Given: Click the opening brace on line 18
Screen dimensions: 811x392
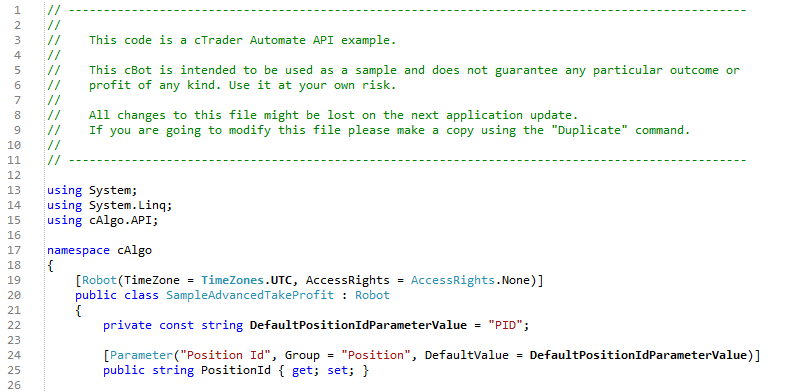Looking at the screenshot, I should [50, 265].
